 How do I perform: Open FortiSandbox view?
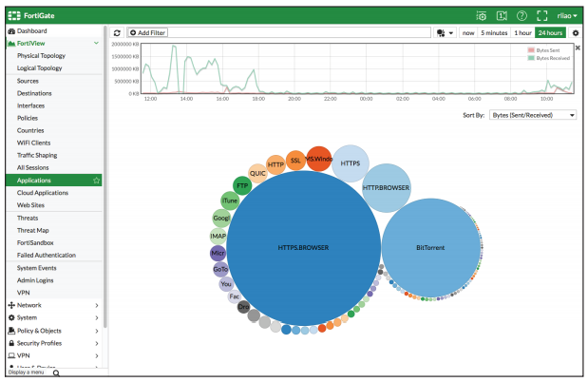pos(35,242)
